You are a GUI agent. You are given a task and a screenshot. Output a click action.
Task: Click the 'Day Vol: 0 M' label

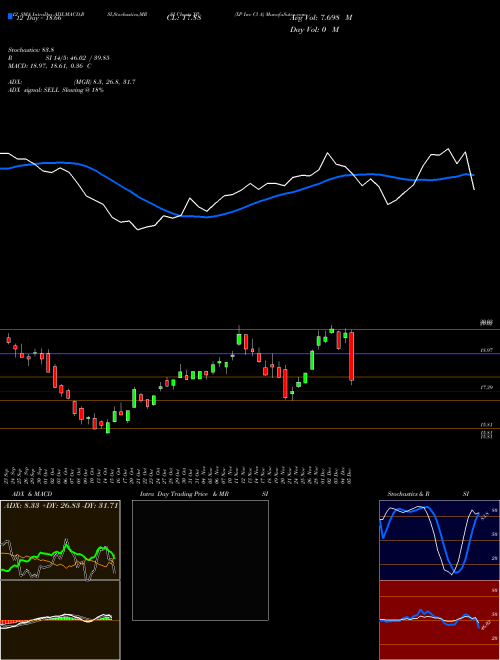314,29
